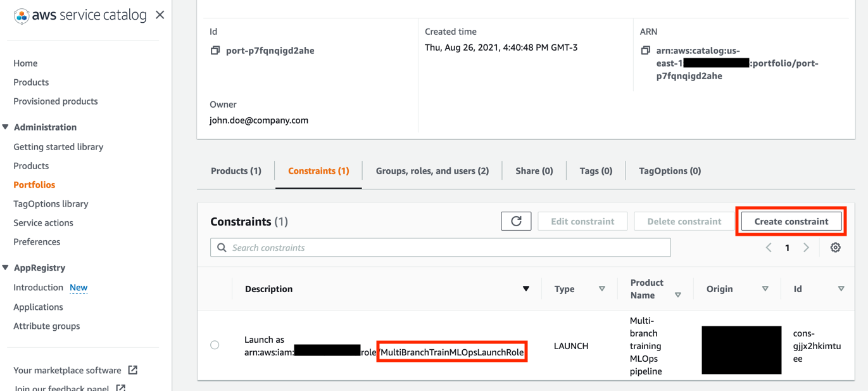Click the created time value text
Viewport: 868px width, 391px height.
tap(501, 48)
